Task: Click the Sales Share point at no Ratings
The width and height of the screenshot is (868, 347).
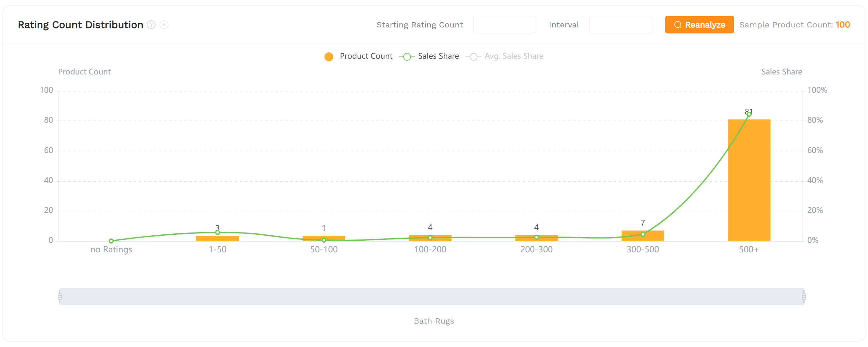Action: 111,241
